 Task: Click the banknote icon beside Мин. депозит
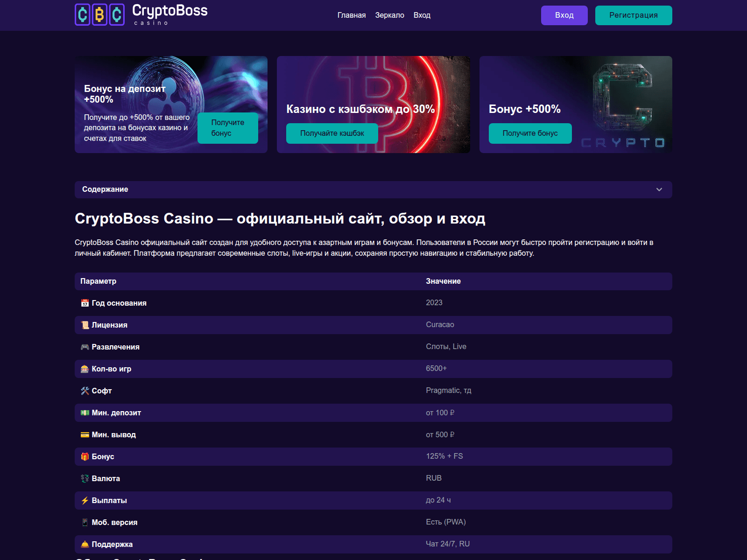click(x=85, y=413)
